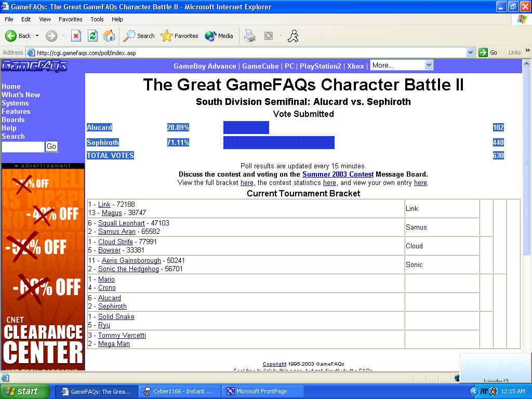The height and width of the screenshot is (399, 532).
Task: Click the Aeris Gainsborough bracket link
Action: [131, 260]
